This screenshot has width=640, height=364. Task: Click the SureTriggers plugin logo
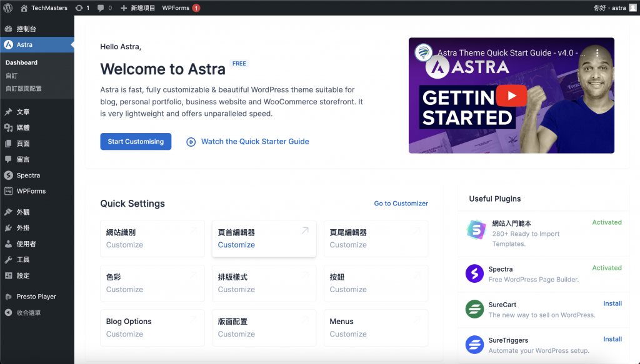[475, 345]
